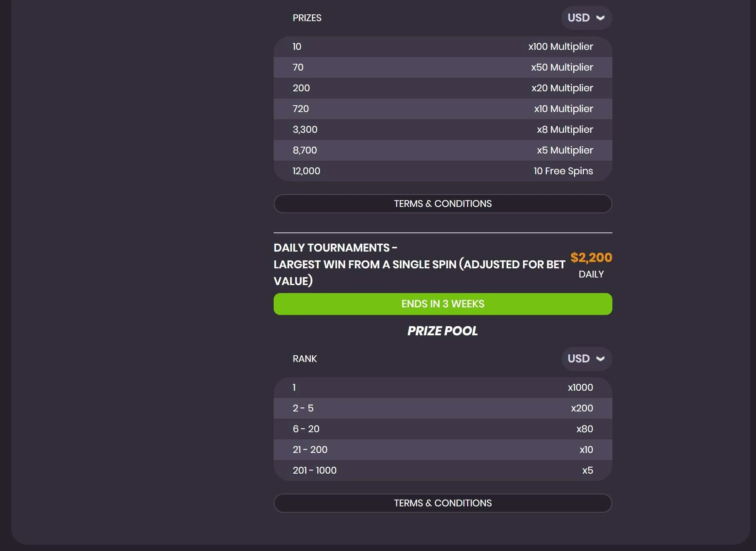Click the x5 Multiplier prize row
756x551 pixels.
[x=442, y=150]
